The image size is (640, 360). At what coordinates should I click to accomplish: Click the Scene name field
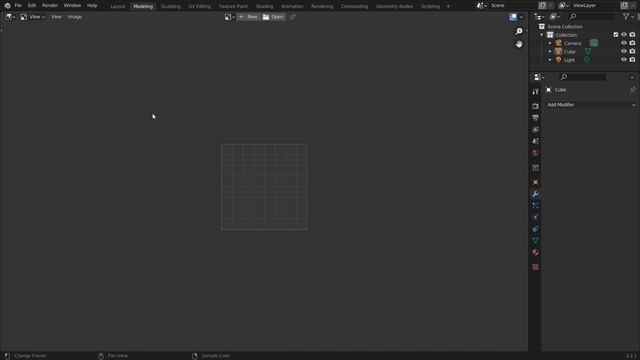513,6
